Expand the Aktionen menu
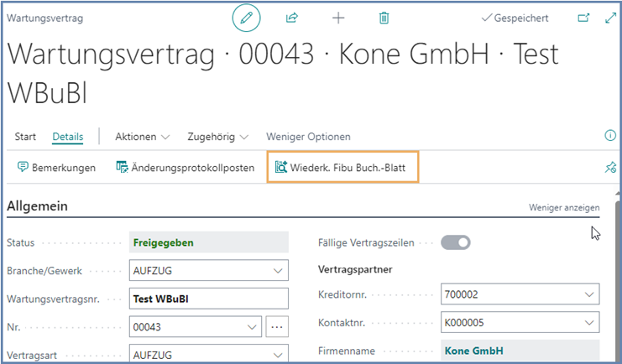Screen dimensions: 622x364 [142, 137]
